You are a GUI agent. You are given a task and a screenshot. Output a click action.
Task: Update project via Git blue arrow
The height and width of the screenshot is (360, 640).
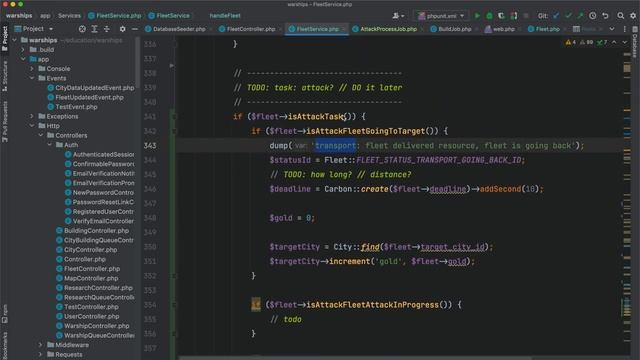(556, 16)
